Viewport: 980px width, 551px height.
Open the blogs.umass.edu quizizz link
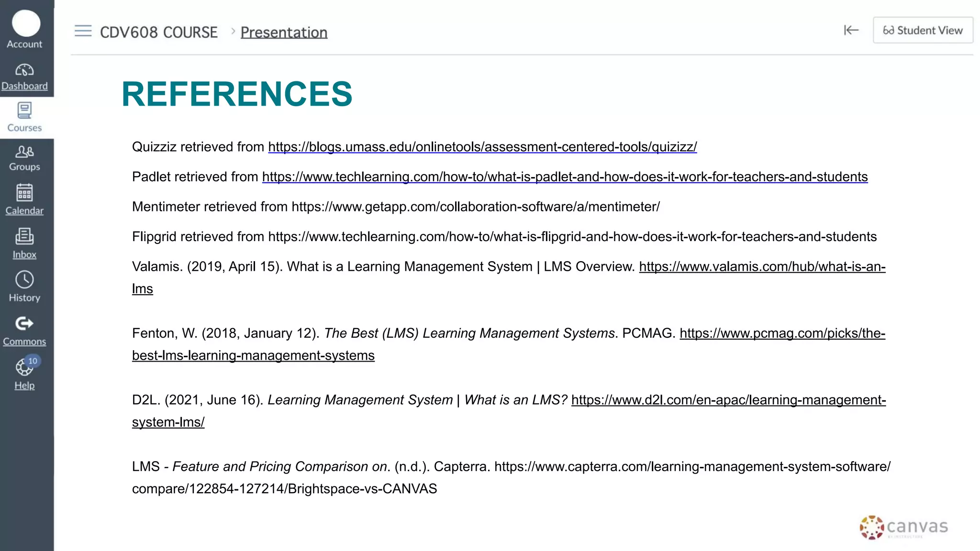tap(482, 147)
